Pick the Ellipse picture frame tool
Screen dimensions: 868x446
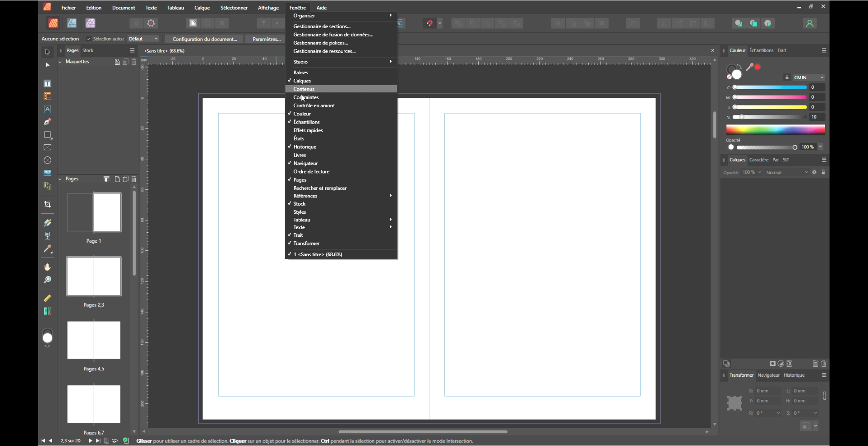click(48, 160)
